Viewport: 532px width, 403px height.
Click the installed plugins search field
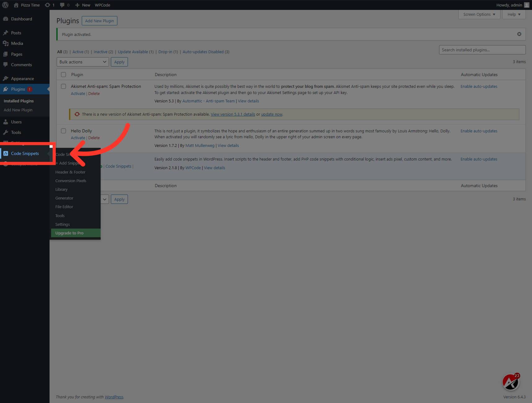(x=482, y=49)
